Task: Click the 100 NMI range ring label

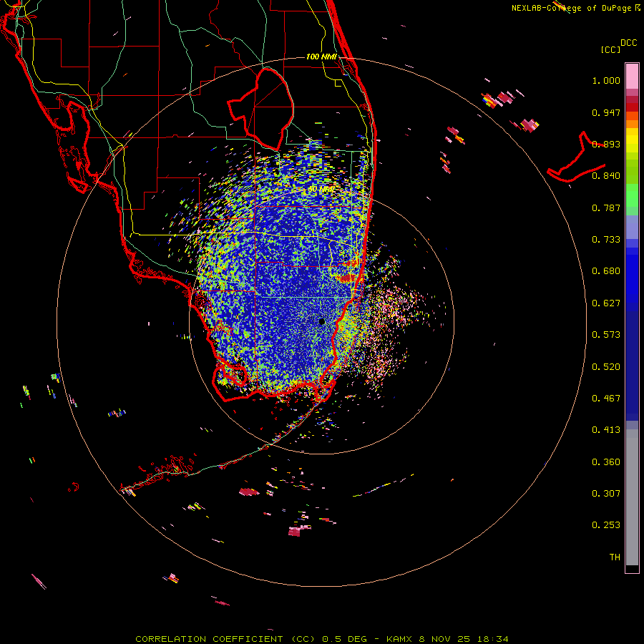Action: pyautogui.click(x=321, y=57)
